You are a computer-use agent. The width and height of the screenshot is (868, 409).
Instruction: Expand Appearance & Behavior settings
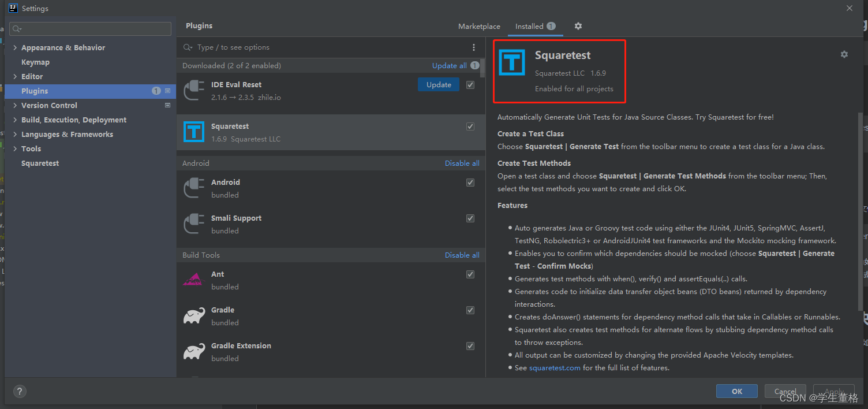click(x=15, y=48)
